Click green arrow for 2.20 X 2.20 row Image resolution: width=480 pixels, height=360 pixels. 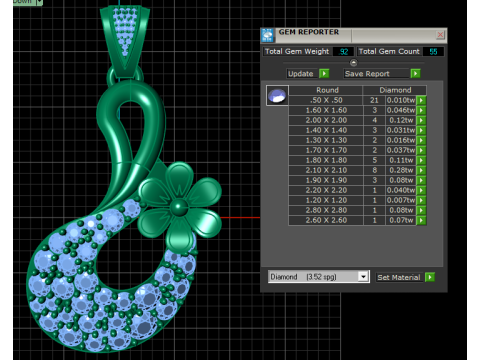tap(421, 190)
